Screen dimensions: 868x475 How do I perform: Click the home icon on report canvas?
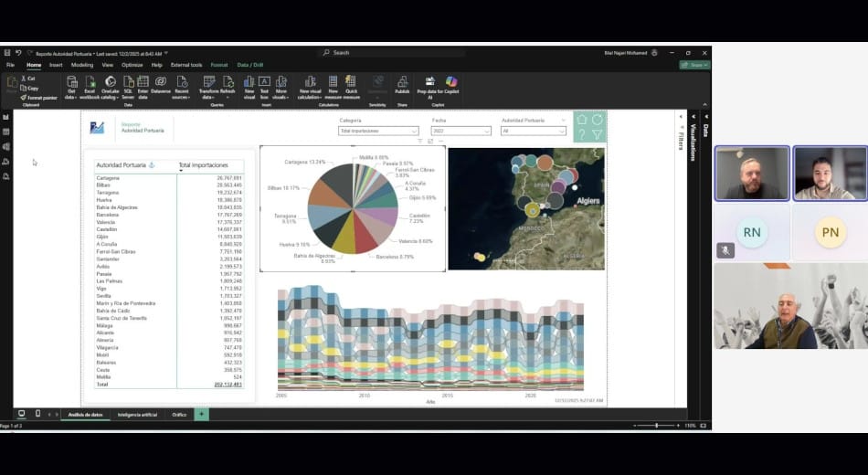[582, 120]
